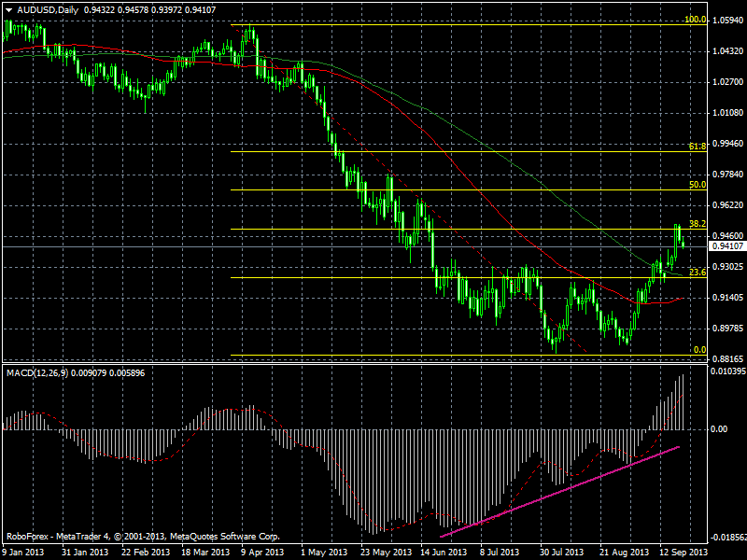The image size is (747, 560).
Task: Click the 30 Jul 2013 date label
Action: tap(563, 553)
